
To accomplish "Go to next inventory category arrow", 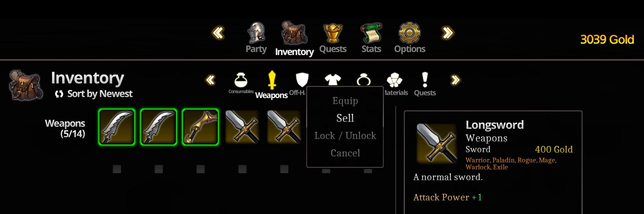I will click(455, 80).
